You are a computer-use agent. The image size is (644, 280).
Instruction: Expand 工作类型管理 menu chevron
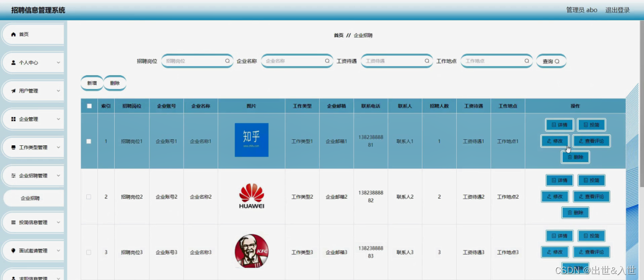pos(58,148)
